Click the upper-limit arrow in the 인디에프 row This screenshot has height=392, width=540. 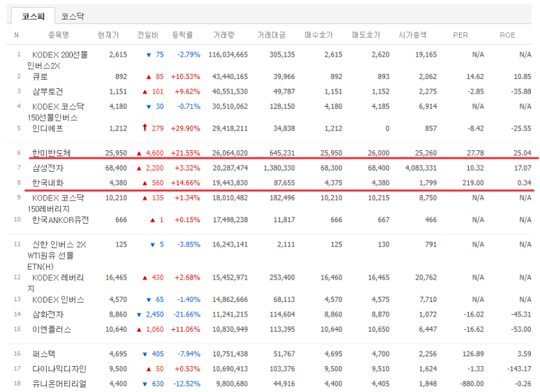[x=145, y=129]
